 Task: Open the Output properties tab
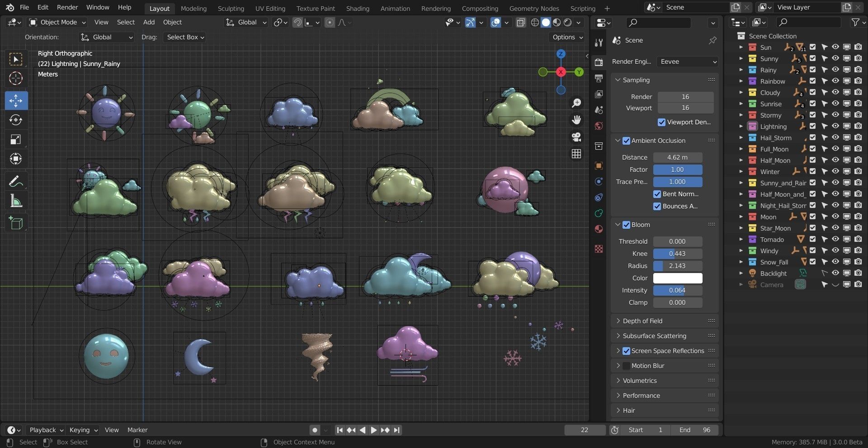[x=599, y=78]
